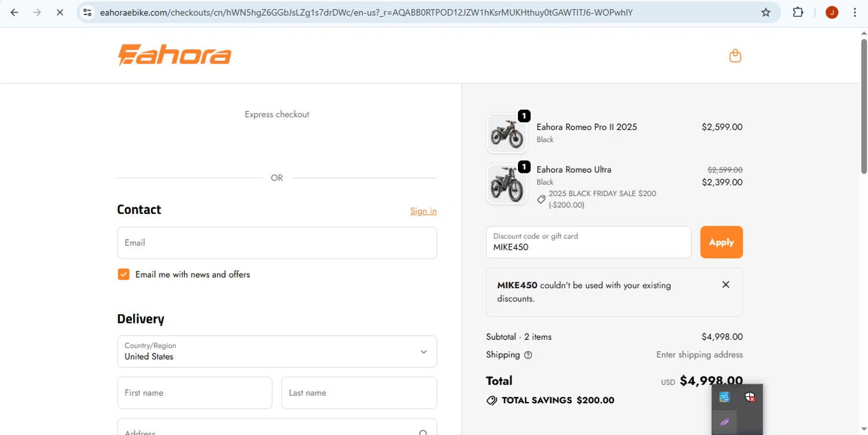Dismiss the MIKE450 discount error message

pos(726,285)
